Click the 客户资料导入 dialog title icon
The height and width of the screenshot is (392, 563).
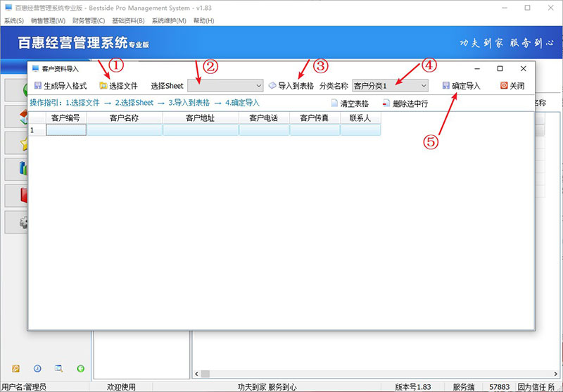(x=35, y=68)
